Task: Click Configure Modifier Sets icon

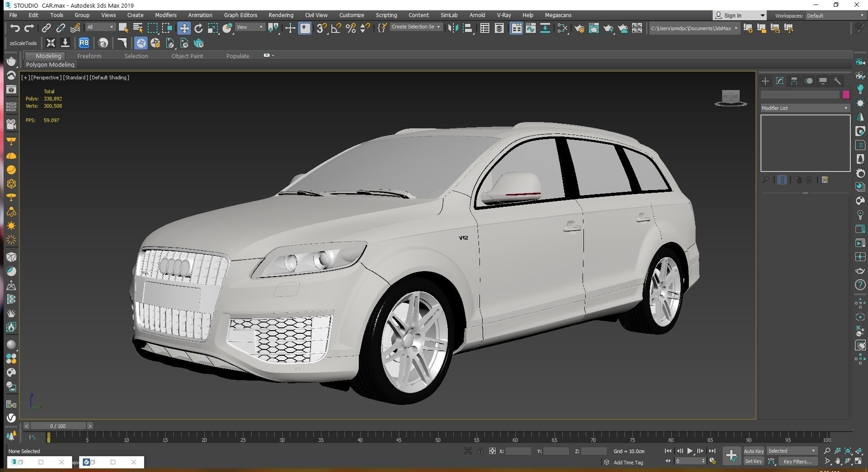Action: [825, 180]
